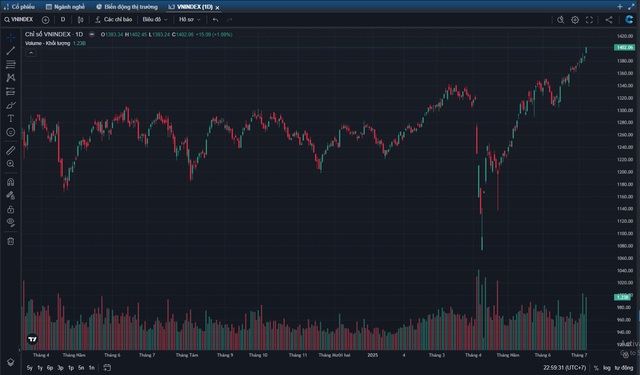Open the emoji/icons drawing tool
Image resolution: width=640 pixels, height=375 pixels.
coord(11,132)
